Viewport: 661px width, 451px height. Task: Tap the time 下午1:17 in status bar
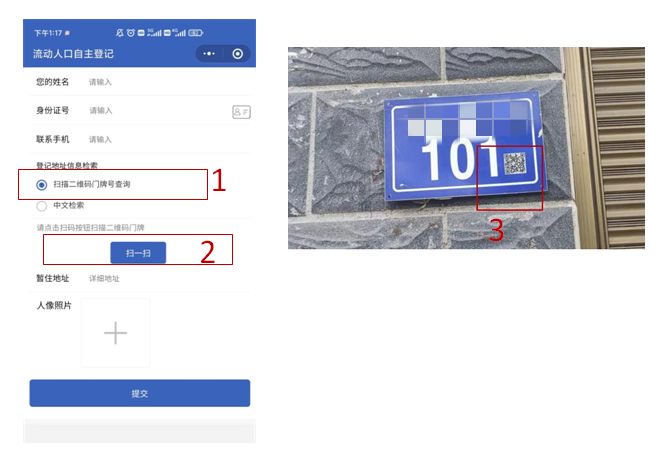tap(48, 33)
